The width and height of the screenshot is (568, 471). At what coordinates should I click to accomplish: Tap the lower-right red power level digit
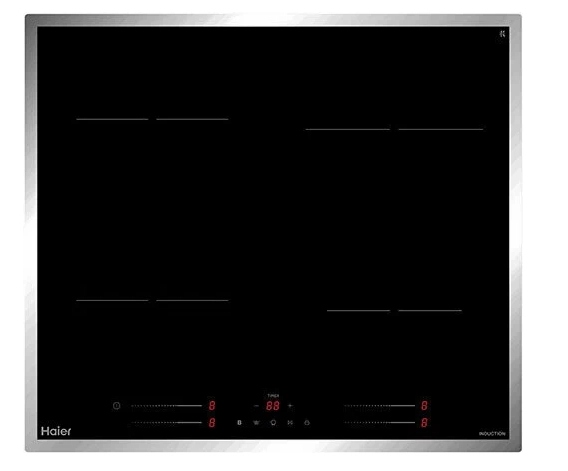(424, 423)
